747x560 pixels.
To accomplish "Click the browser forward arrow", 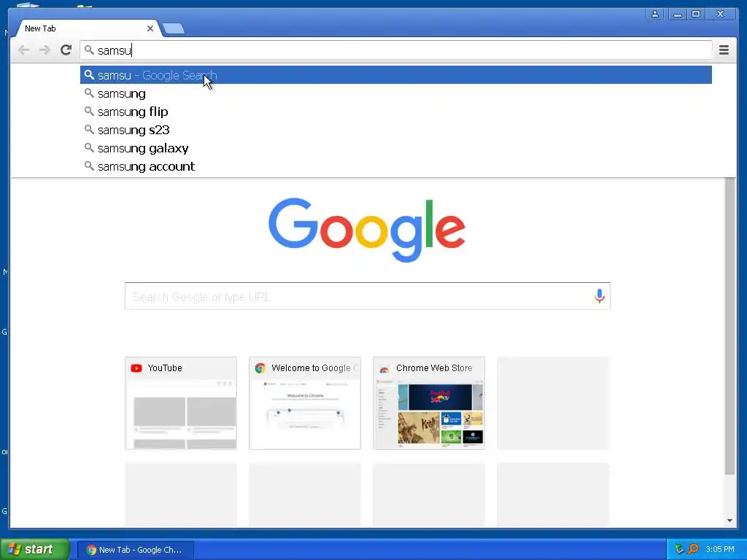I will click(x=44, y=50).
